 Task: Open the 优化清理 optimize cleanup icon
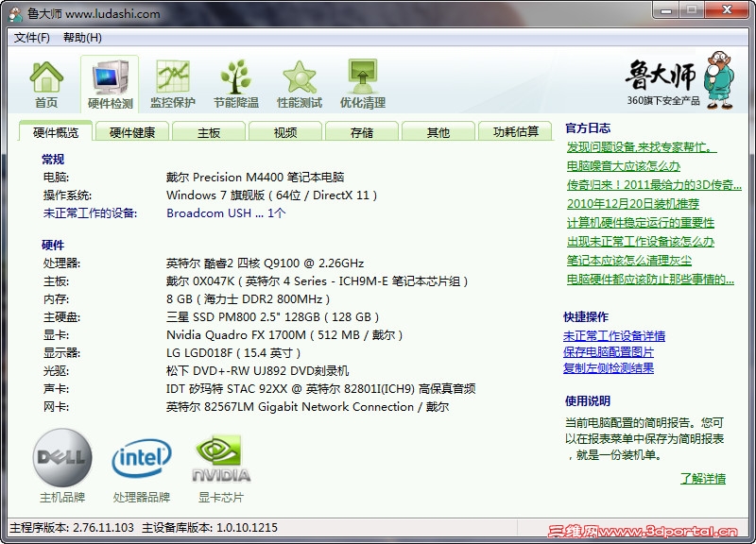point(363,84)
